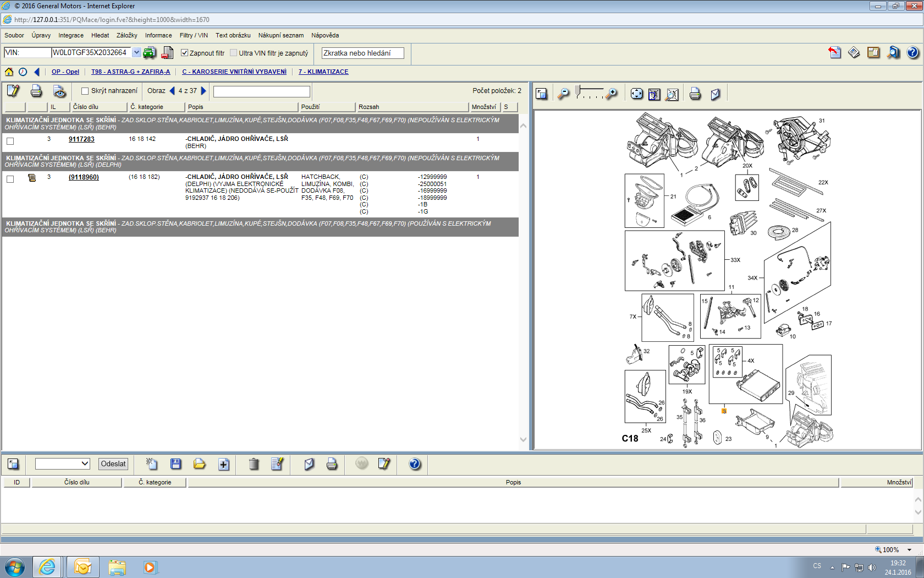924x578 pixels.
Task: Click the home icon in breadcrumb bar
Action: tap(9, 72)
